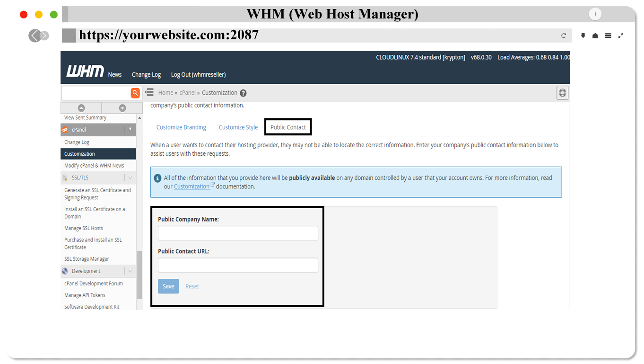The width and height of the screenshot is (644, 364).
Task: Click the blue info icon in notice
Action: pyautogui.click(x=158, y=178)
